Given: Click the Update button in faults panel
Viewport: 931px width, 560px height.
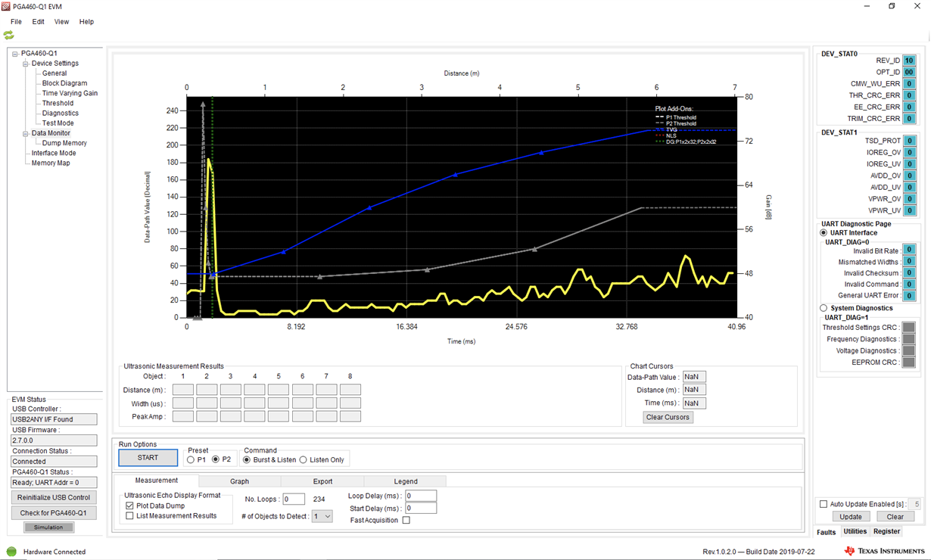Looking at the screenshot, I should click(x=851, y=517).
